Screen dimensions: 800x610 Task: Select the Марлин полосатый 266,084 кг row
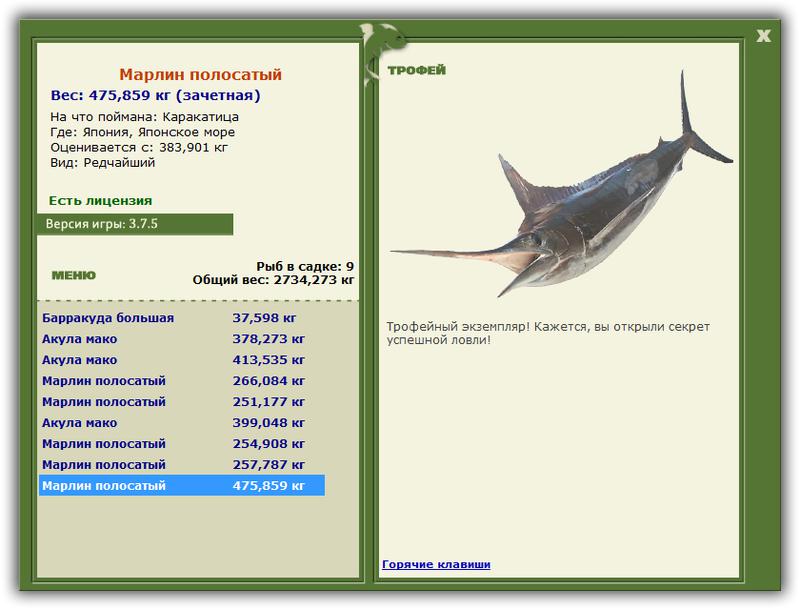[182, 380]
